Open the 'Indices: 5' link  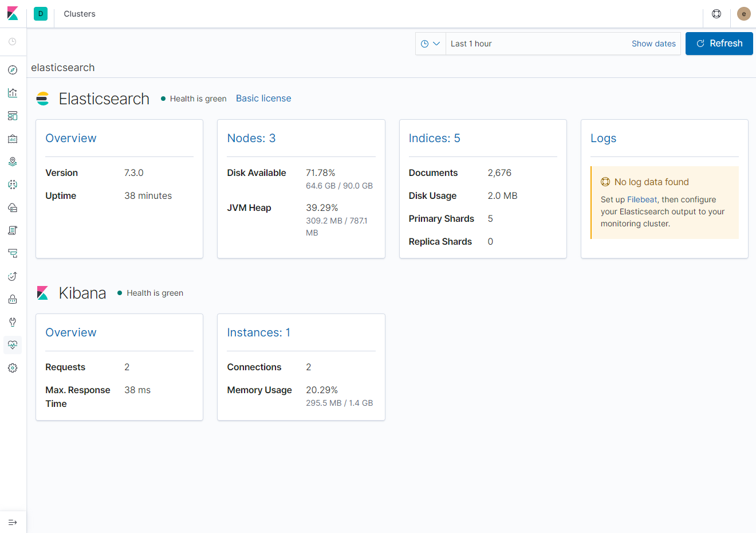click(434, 138)
